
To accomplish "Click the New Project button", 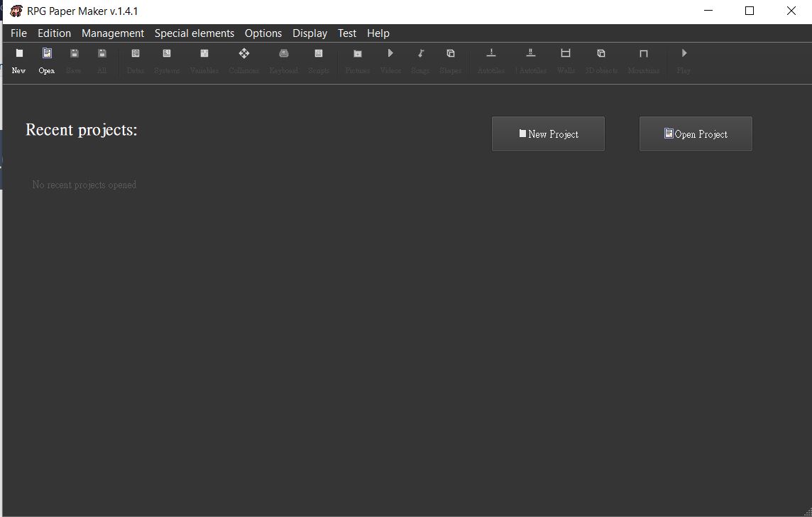I will pyautogui.click(x=548, y=134).
